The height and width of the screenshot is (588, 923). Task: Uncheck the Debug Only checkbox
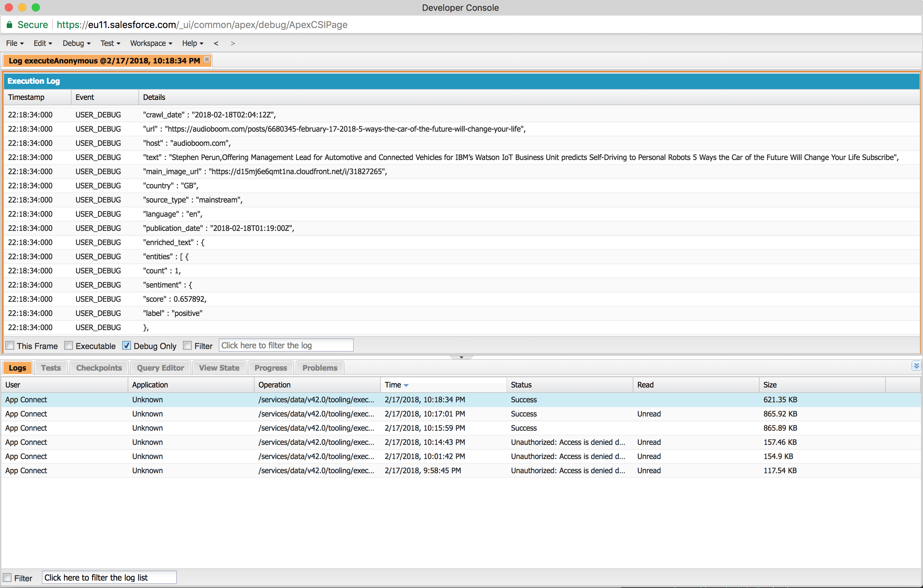pyautogui.click(x=127, y=345)
